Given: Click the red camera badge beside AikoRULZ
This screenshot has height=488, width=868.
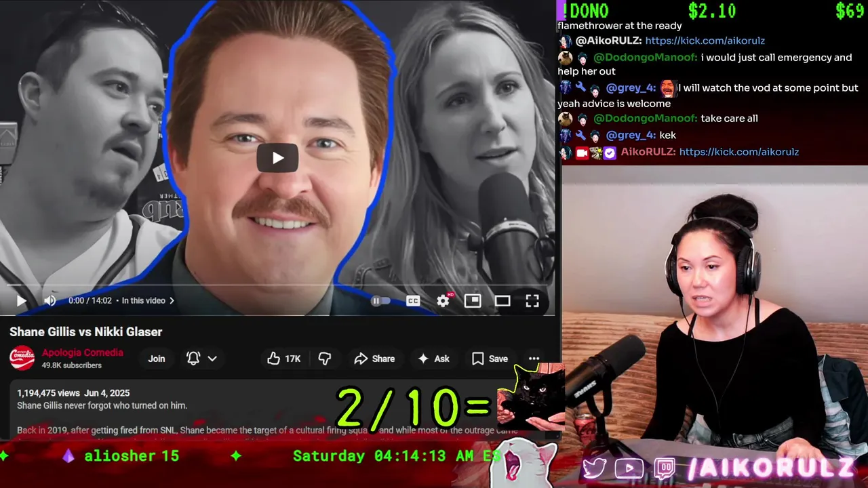Looking at the screenshot, I should tap(581, 152).
